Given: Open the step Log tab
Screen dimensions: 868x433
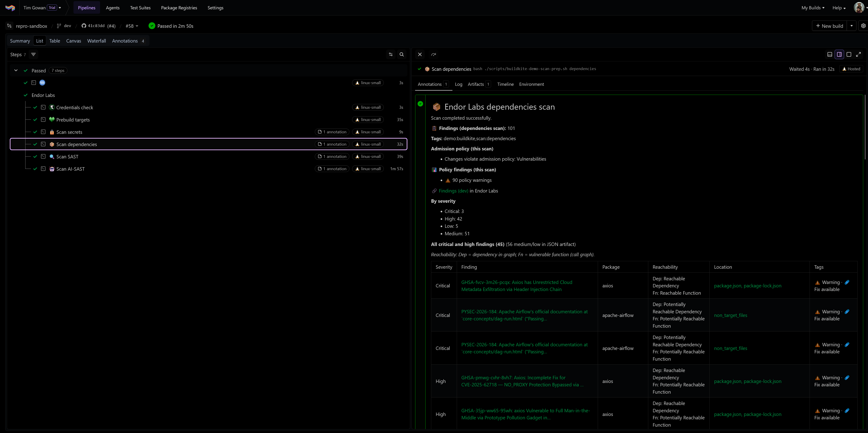Looking at the screenshot, I should coord(458,84).
